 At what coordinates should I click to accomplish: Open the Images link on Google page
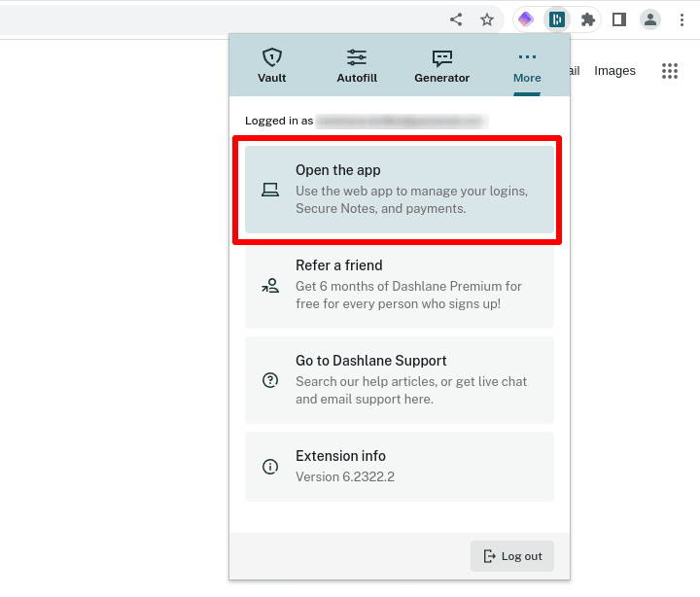(614, 71)
